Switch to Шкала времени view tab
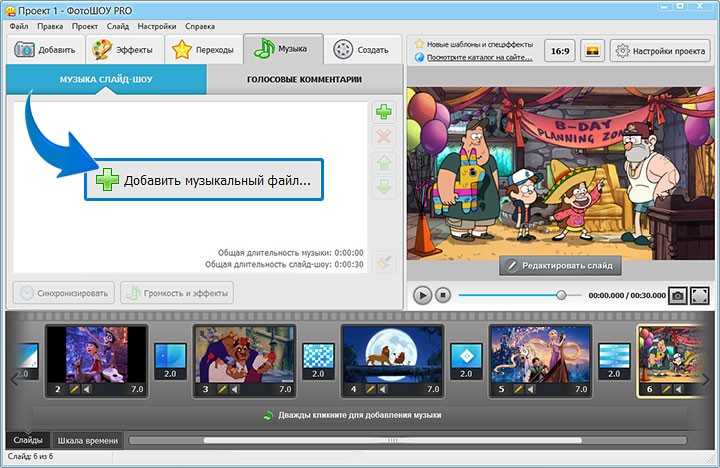This screenshot has width=720, height=468. tap(88, 440)
